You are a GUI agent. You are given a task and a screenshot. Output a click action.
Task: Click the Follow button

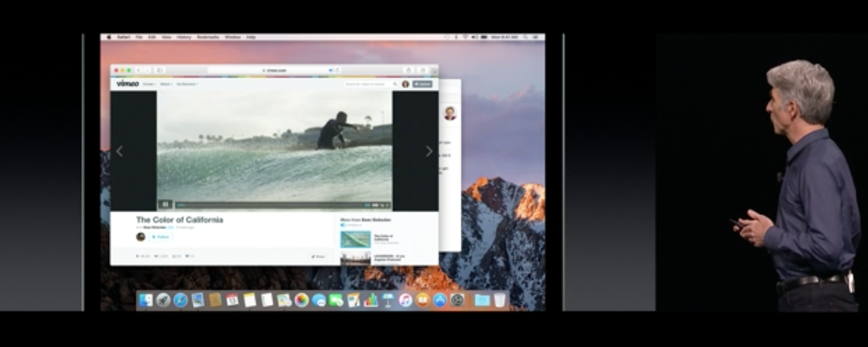coord(161,237)
